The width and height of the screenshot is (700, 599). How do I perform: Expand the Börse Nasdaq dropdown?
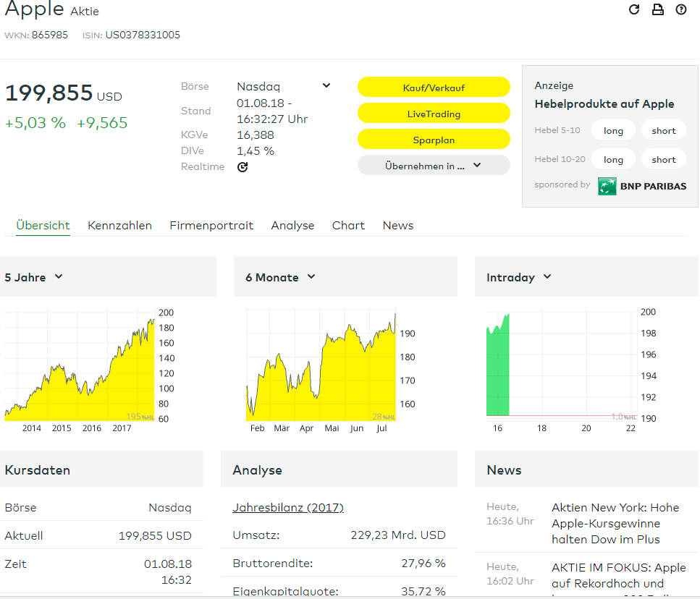point(326,86)
